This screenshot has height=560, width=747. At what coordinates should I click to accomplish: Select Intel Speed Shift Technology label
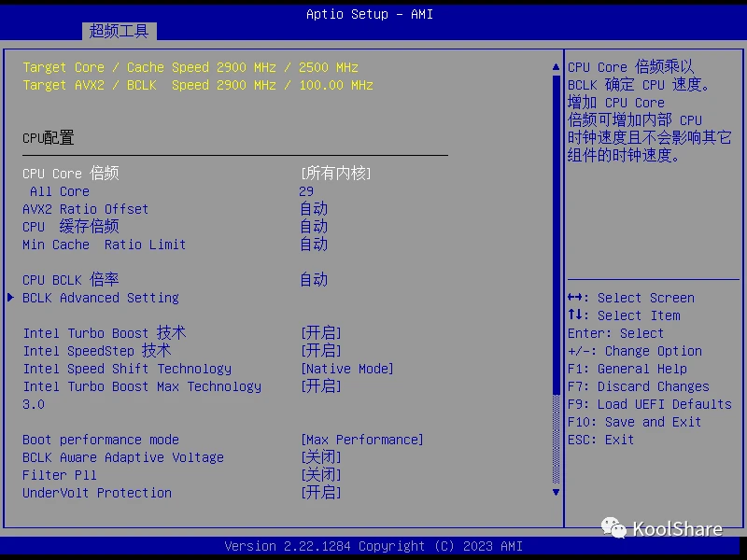click(127, 369)
